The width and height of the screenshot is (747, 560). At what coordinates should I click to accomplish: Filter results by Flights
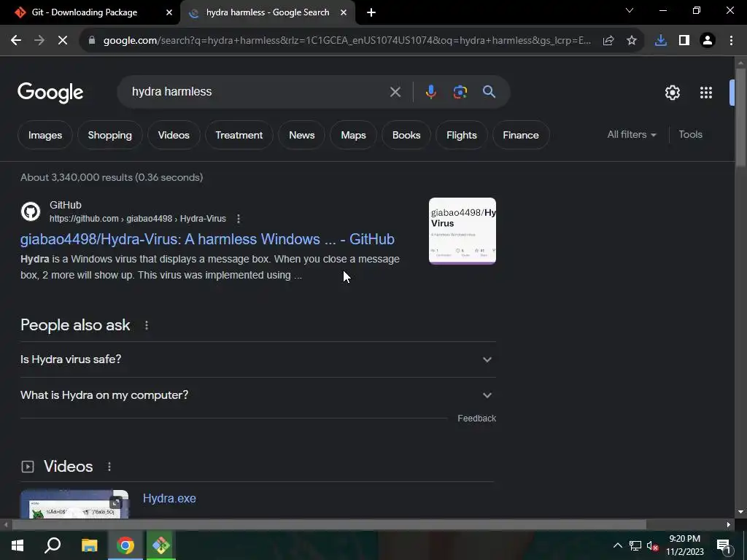point(462,135)
